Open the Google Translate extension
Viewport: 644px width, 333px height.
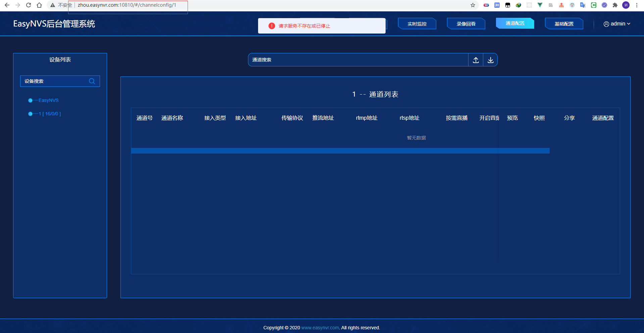click(x=583, y=5)
